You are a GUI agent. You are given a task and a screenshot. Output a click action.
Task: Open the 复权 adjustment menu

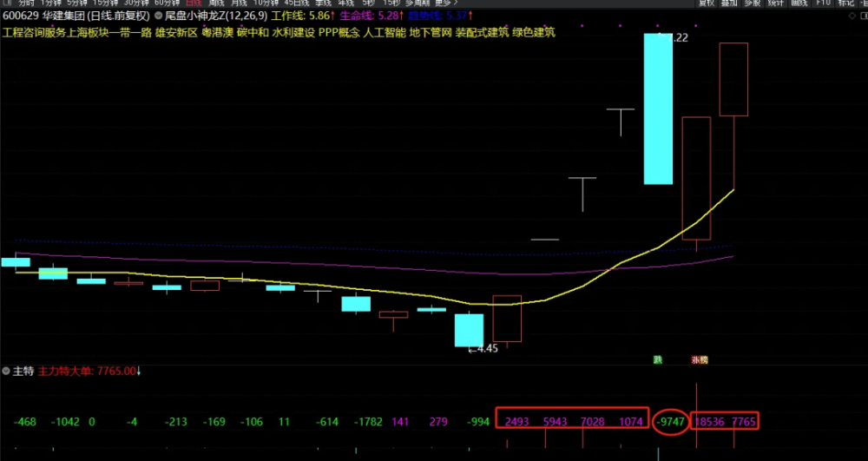coord(707,3)
